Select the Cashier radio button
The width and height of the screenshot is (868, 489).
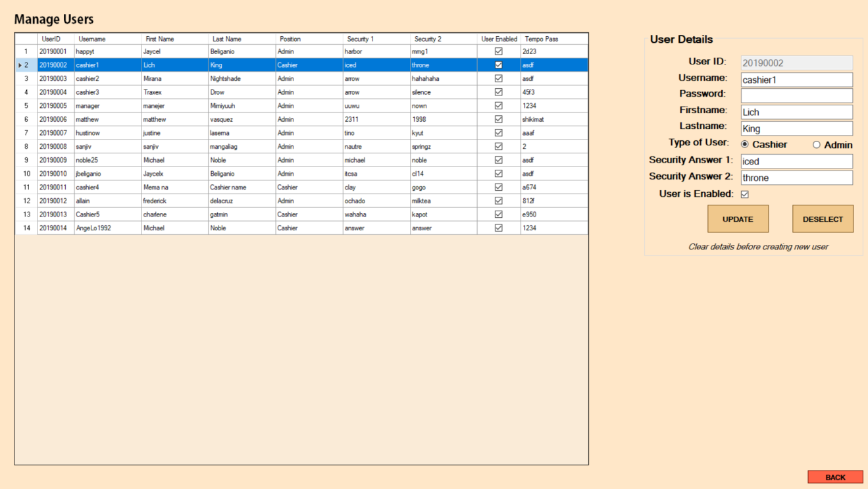tap(744, 144)
